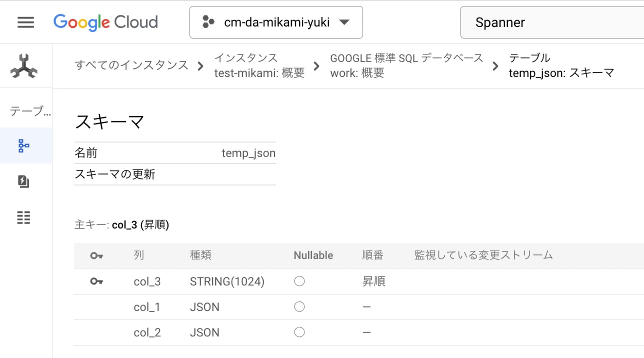The width and height of the screenshot is (644, 358).
Task: Click chevron after test-mikami breadcrumb
Action: click(317, 66)
